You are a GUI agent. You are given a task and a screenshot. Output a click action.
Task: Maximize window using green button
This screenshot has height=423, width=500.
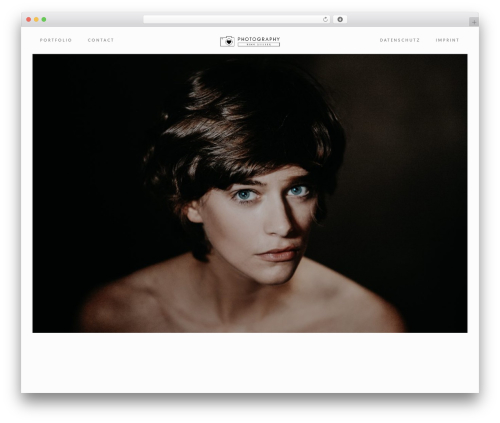coord(44,20)
